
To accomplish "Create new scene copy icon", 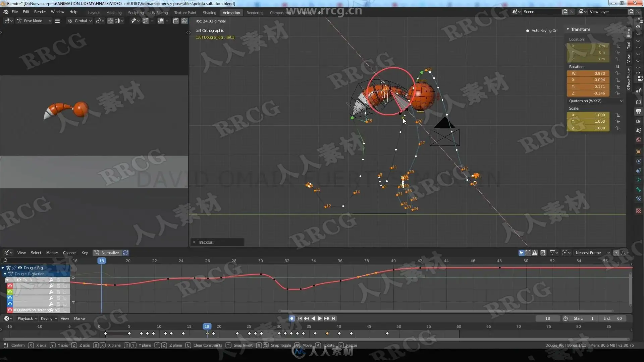I will pyautogui.click(x=565, y=12).
